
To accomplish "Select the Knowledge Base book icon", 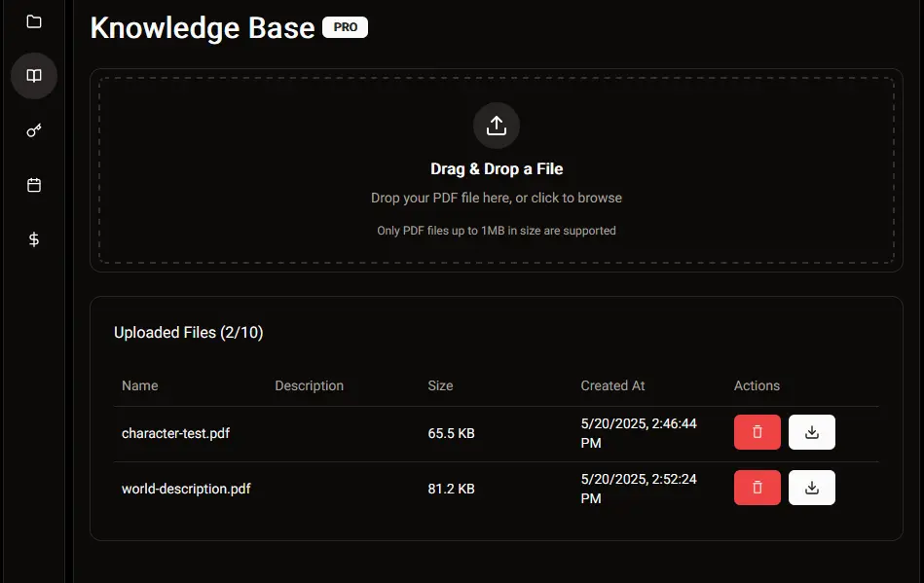I will tap(33, 75).
